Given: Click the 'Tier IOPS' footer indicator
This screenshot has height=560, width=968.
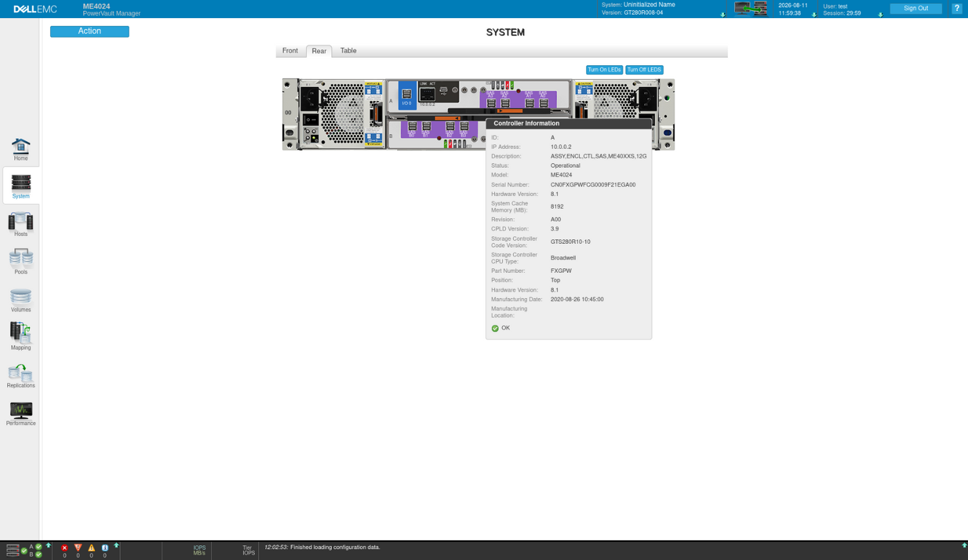Looking at the screenshot, I should (x=248, y=550).
